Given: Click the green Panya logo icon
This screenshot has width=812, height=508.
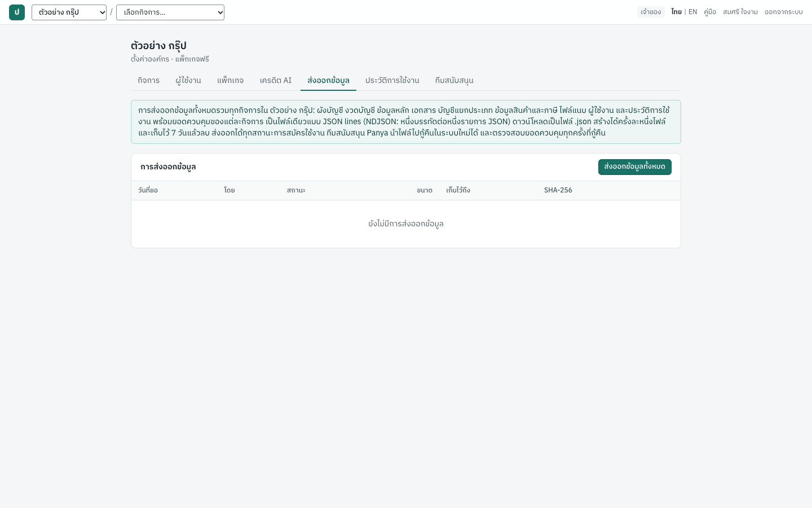Looking at the screenshot, I should point(17,12).
